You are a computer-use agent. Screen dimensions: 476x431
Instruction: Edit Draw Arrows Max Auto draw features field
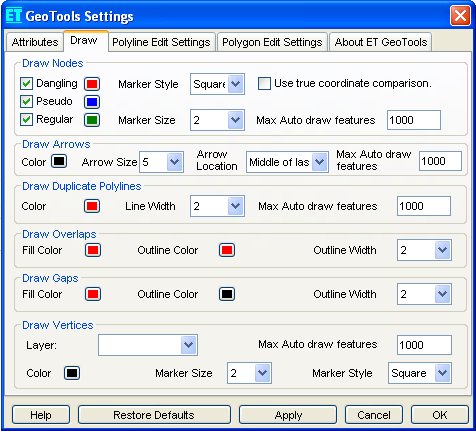point(440,161)
